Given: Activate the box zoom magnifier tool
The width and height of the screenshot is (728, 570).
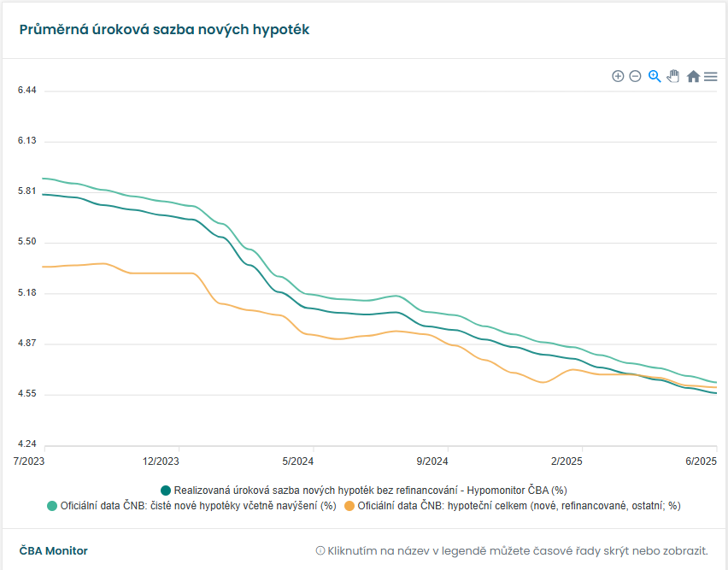Looking at the screenshot, I should 654,76.
